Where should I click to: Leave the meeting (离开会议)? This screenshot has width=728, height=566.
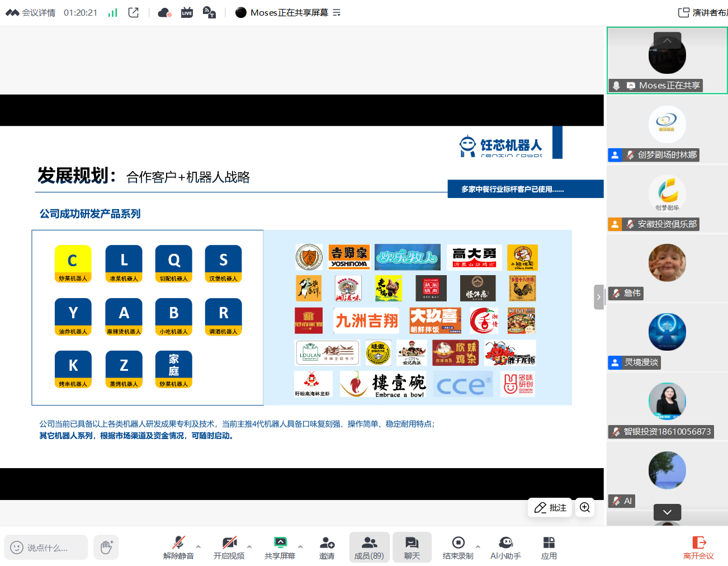(698, 548)
